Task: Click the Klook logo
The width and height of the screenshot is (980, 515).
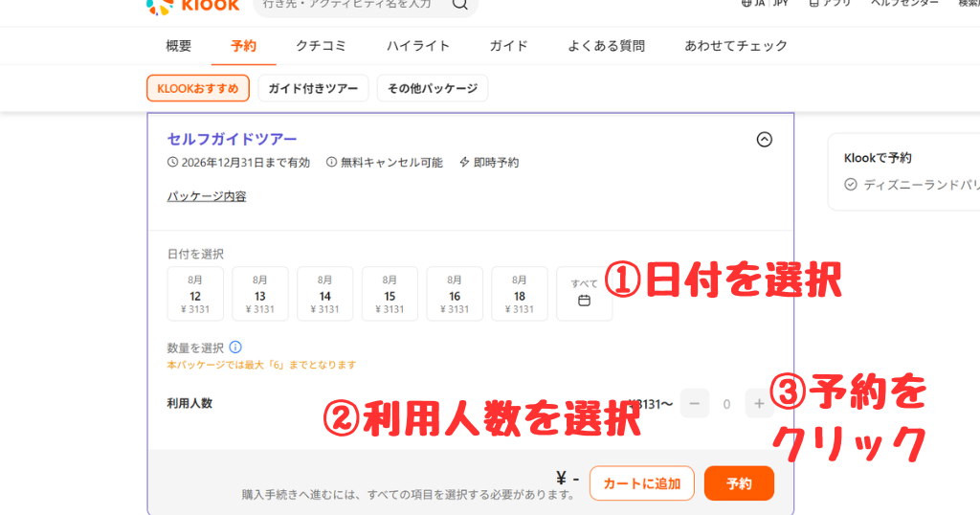Action: click(192, 7)
